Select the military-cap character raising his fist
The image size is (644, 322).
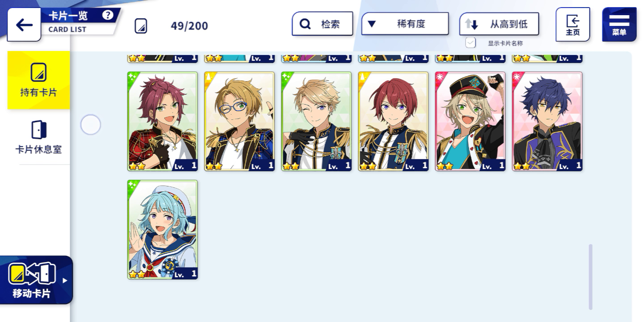(x=470, y=121)
